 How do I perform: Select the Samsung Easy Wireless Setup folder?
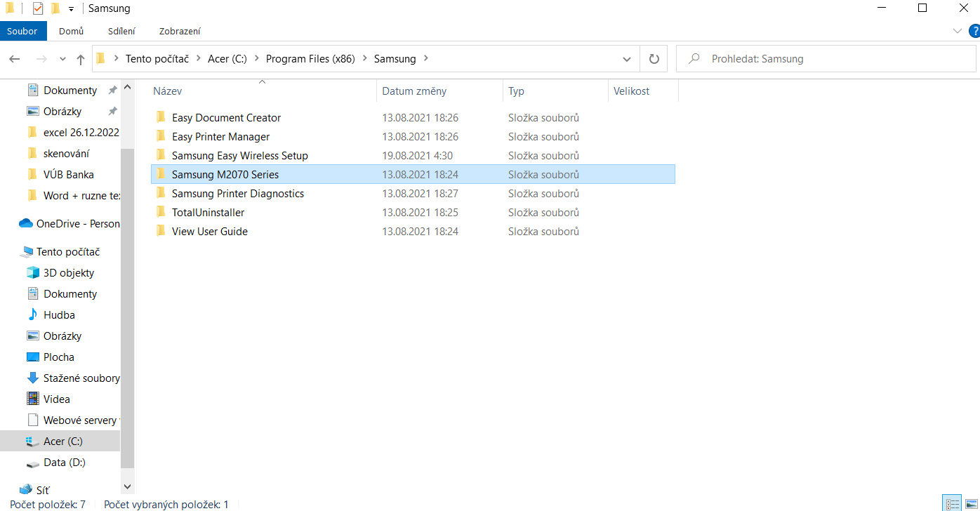(413, 155)
